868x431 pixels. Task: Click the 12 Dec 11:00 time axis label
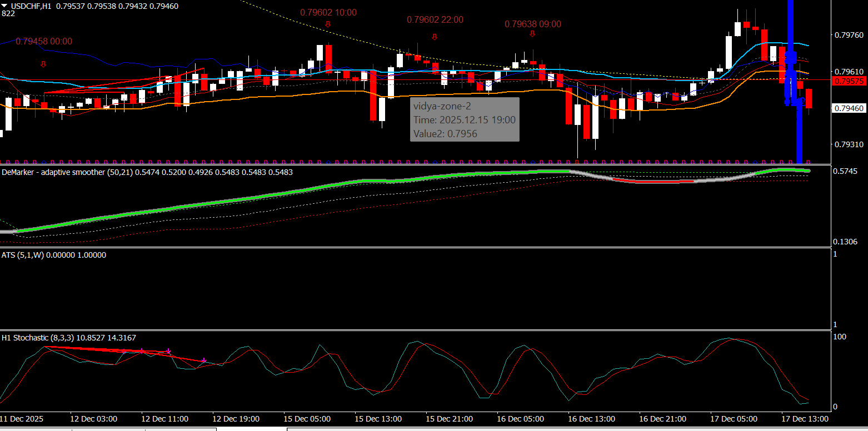tap(165, 419)
